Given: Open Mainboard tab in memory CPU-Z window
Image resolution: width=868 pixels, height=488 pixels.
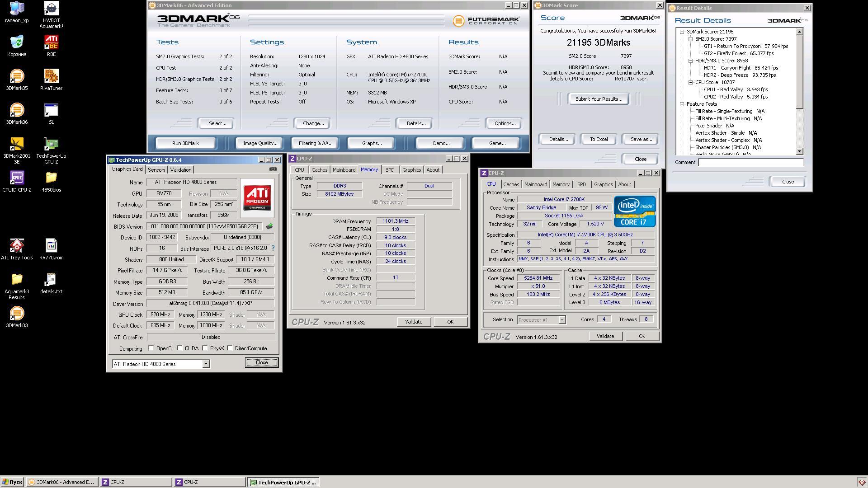Looking at the screenshot, I should click(344, 170).
